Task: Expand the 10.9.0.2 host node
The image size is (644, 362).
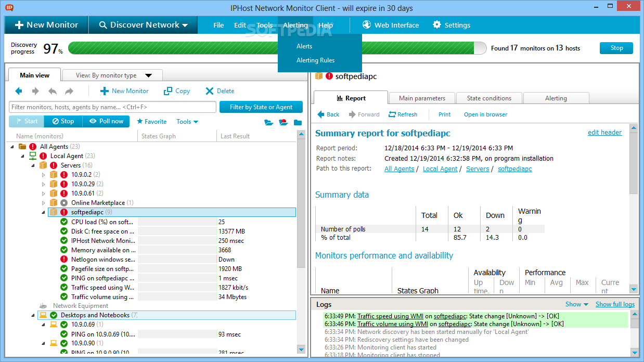Action: click(43, 175)
